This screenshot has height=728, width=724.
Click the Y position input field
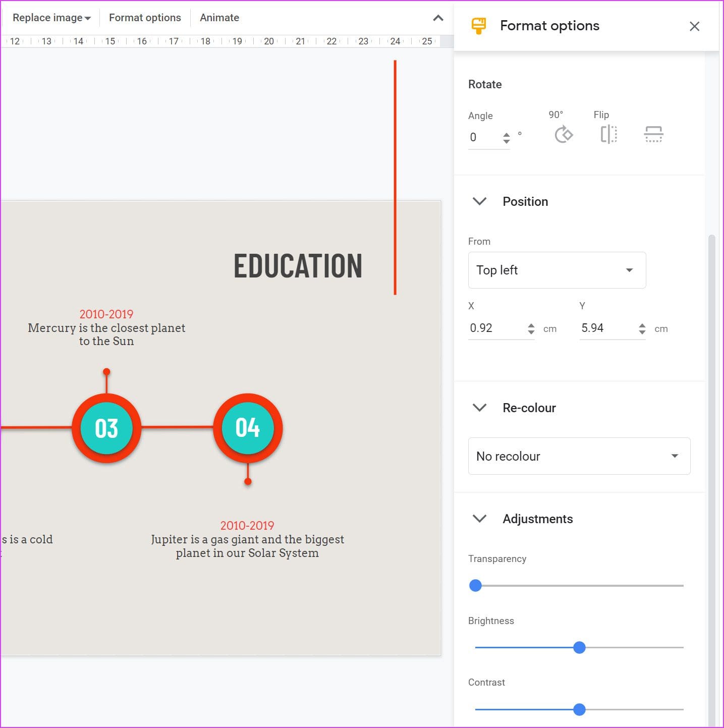[608, 328]
